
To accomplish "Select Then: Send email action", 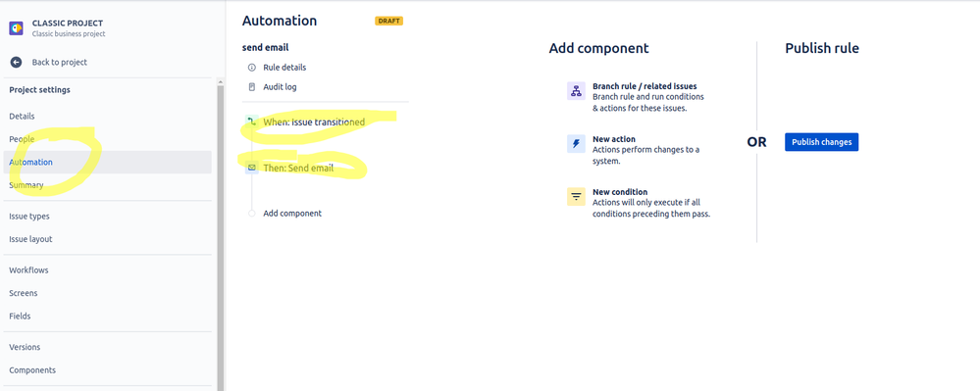I will click(x=298, y=168).
